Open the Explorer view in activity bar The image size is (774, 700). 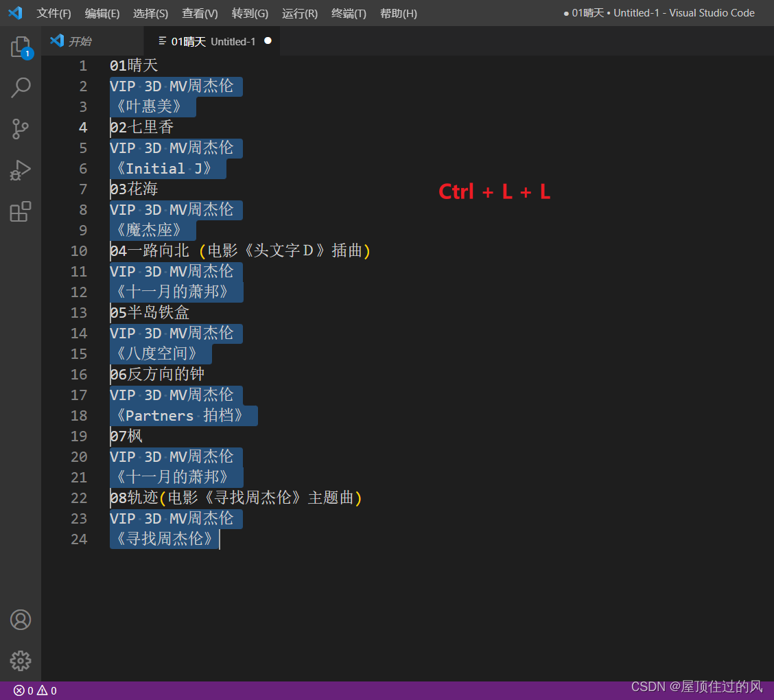pos(21,47)
